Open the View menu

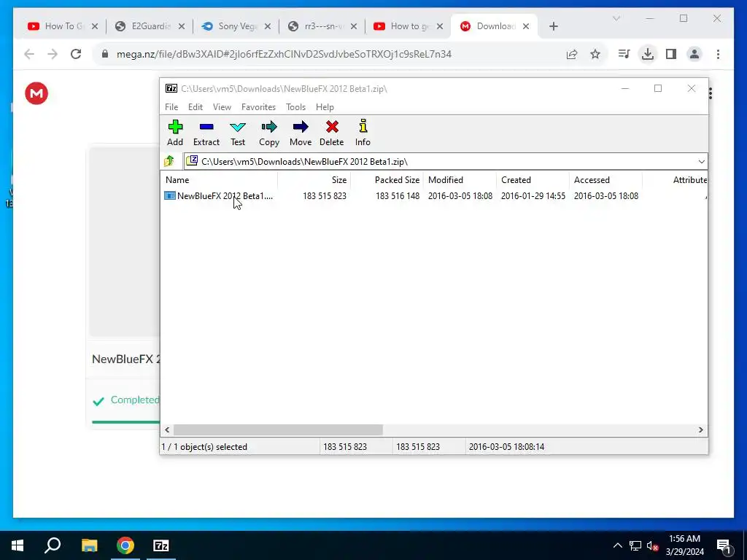222,107
